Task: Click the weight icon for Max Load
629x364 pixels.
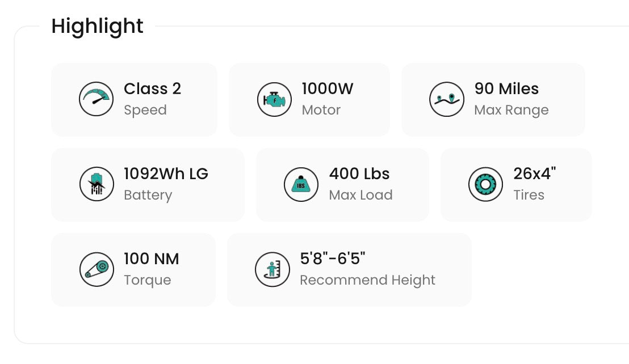Action: coord(301,184)
